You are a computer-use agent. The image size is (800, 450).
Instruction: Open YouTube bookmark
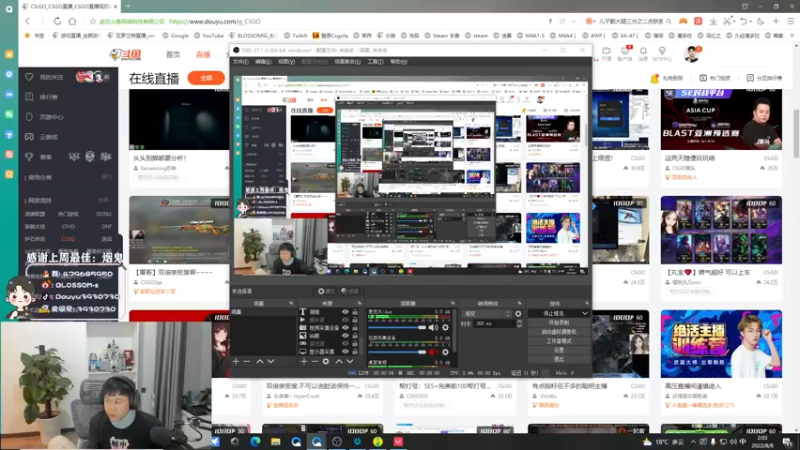209,36
